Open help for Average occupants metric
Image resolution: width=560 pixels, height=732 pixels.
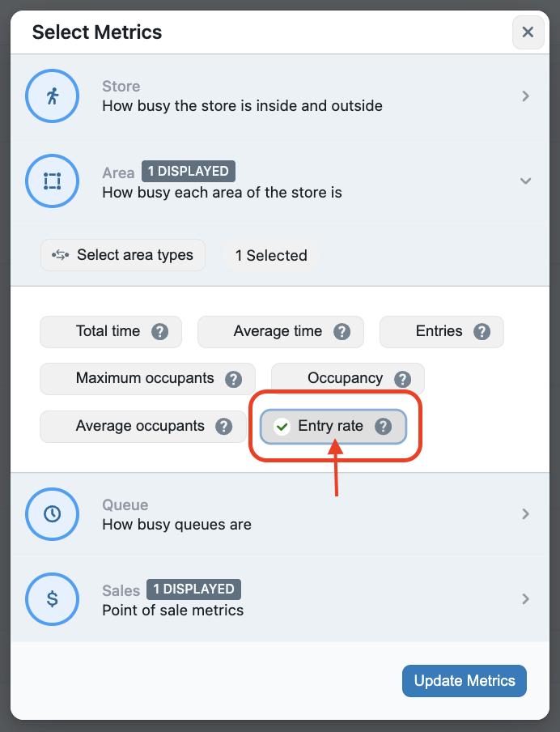coord(224,427)
